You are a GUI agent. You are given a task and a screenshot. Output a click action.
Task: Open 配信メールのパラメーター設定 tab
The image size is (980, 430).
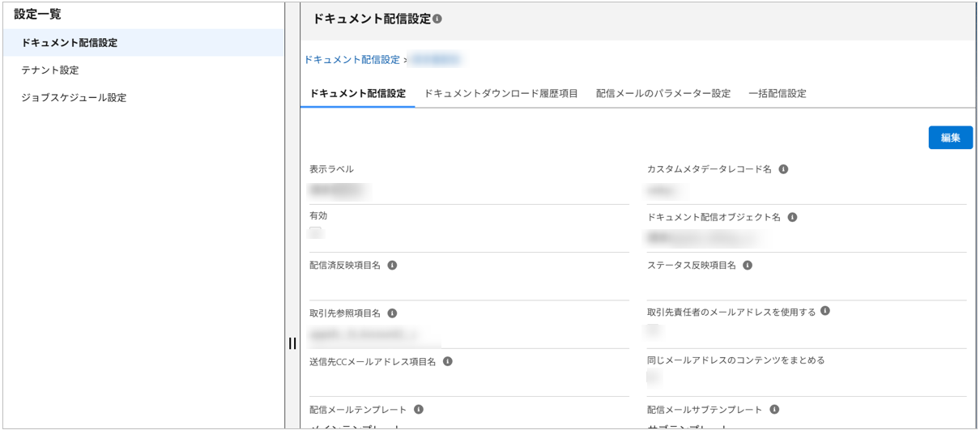[663, 94]
